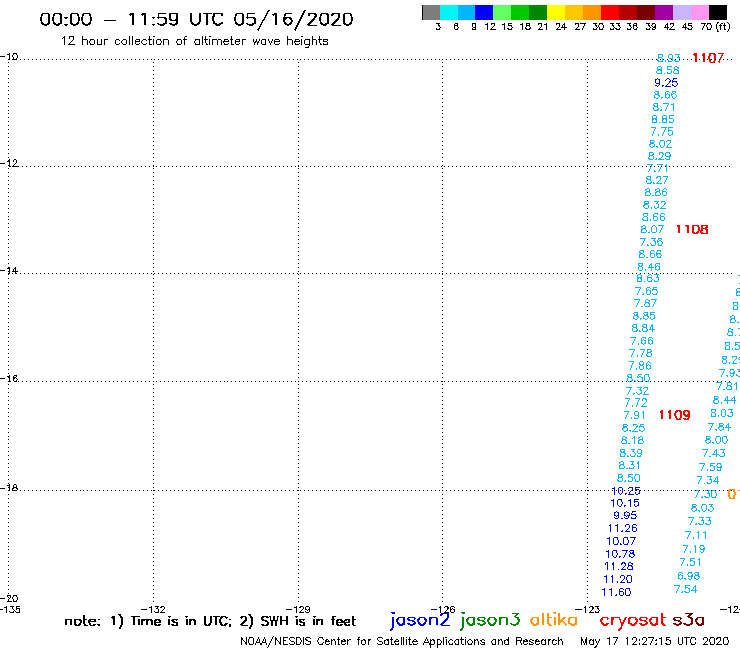
Task: Click the 8.86 wave height value
Action: pyautogui.click(x=656, y=193)
